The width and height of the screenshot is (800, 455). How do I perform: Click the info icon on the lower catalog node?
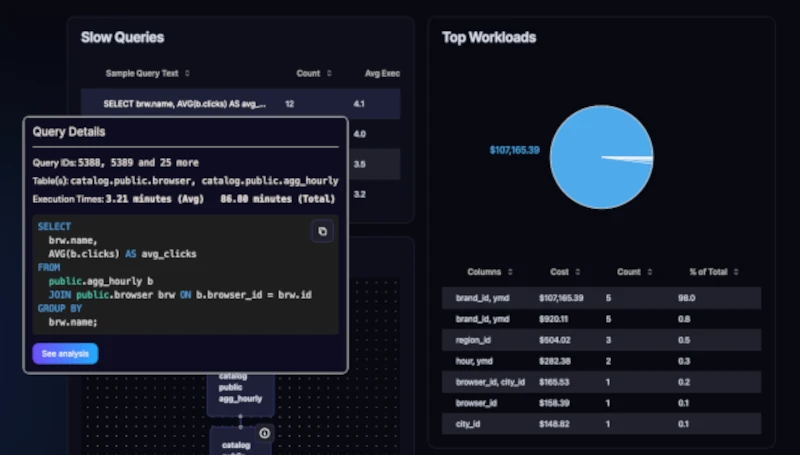point(265,433)
